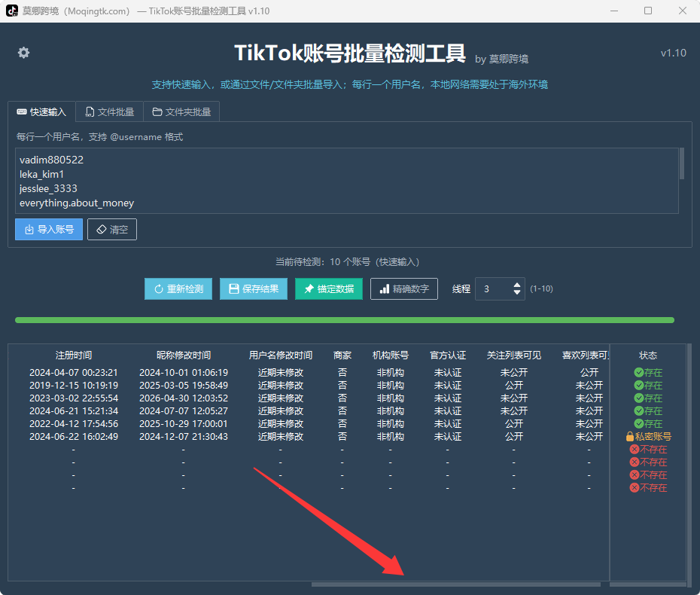This screenshot has height=595, width=700.
Task: Click the 当前待检测 10 个账号 status text
Action: tap(347, 262)
